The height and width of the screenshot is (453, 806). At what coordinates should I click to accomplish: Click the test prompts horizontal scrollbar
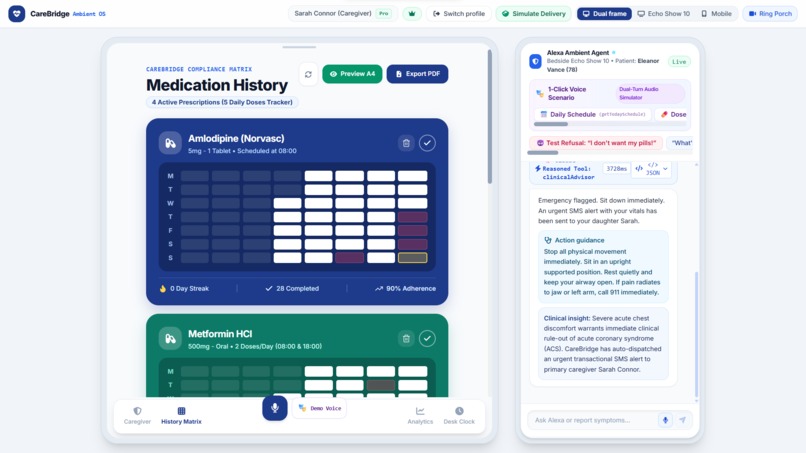[543, 153]
